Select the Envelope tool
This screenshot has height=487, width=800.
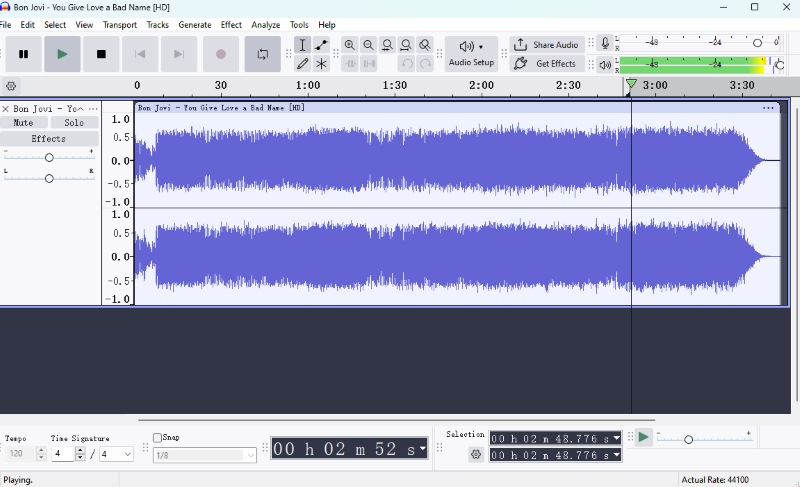(321, 45)
